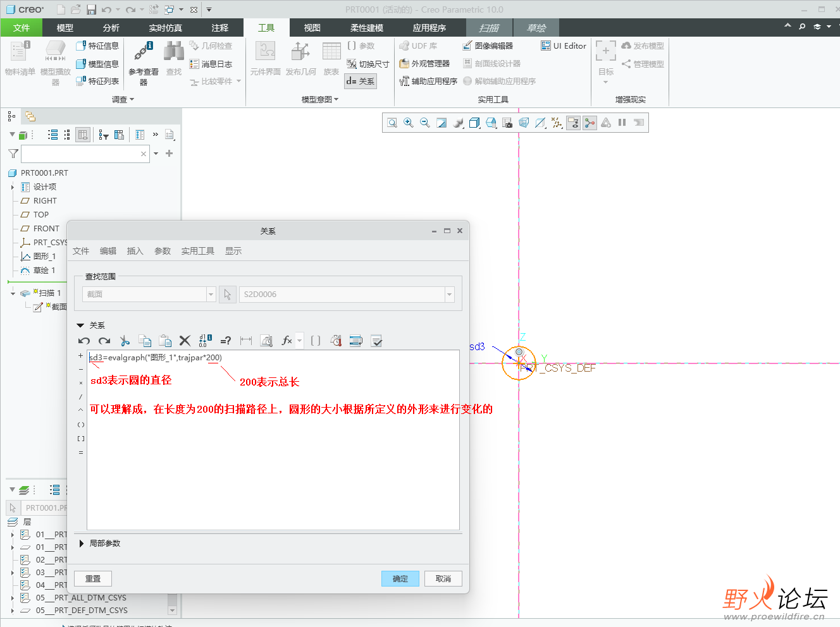Viewport: 840px width, 627px height.
Task: Expand 模型意图 ribbon group dropdown
Action: 320,99
